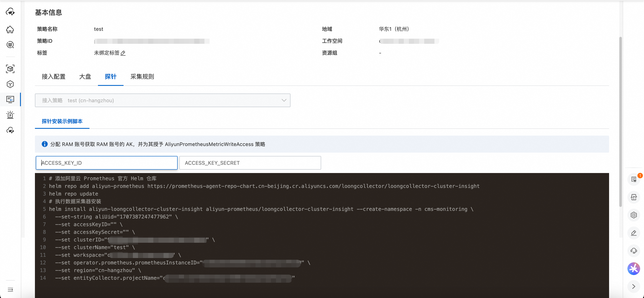
Task: Open the 3D cube scan sidebar icon
Action: [x=10, y=69]
